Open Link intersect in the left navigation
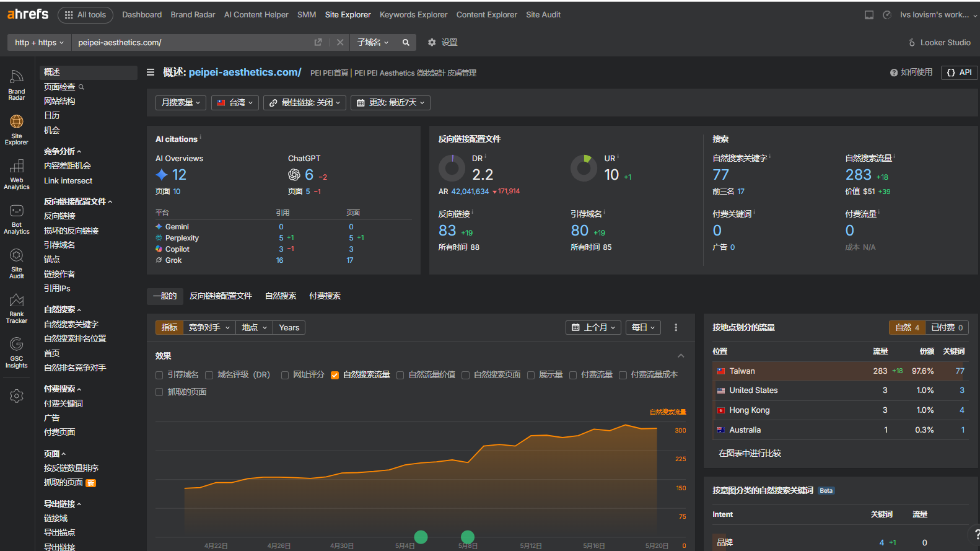Screen dimensions: 980x551 pyautogui.click(x=68, y=181)
